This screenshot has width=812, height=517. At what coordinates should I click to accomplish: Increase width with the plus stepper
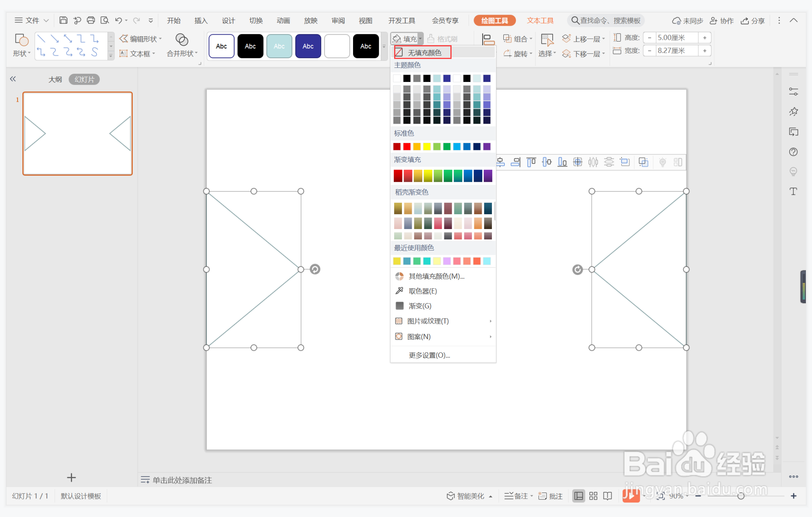pyautogui.click(x=704, y=51)
